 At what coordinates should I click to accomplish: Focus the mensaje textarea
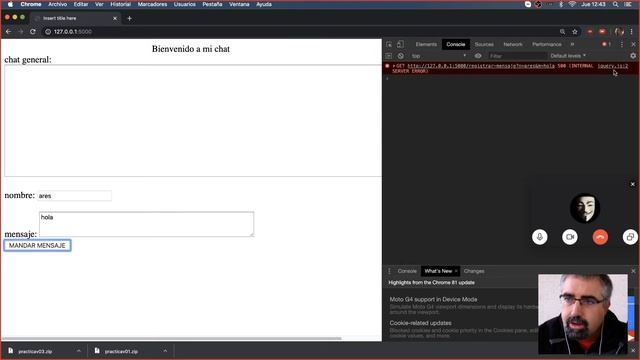pos(147,224)
